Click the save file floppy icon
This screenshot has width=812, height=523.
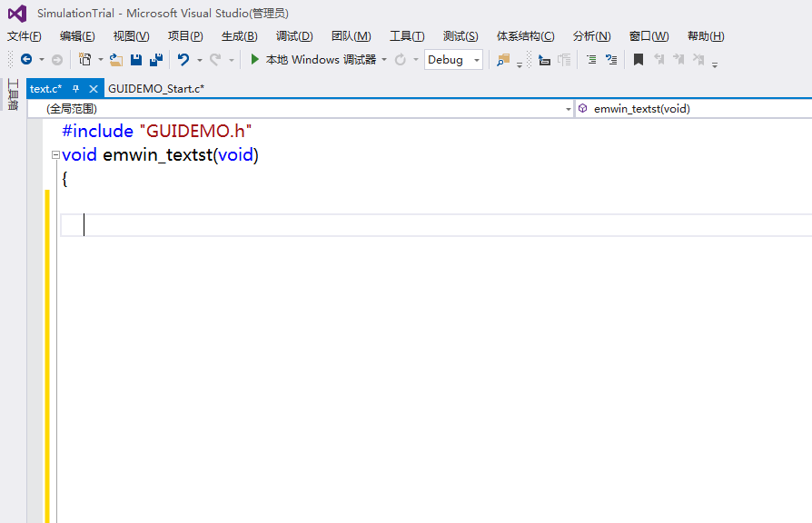click(x=136, y=60)
